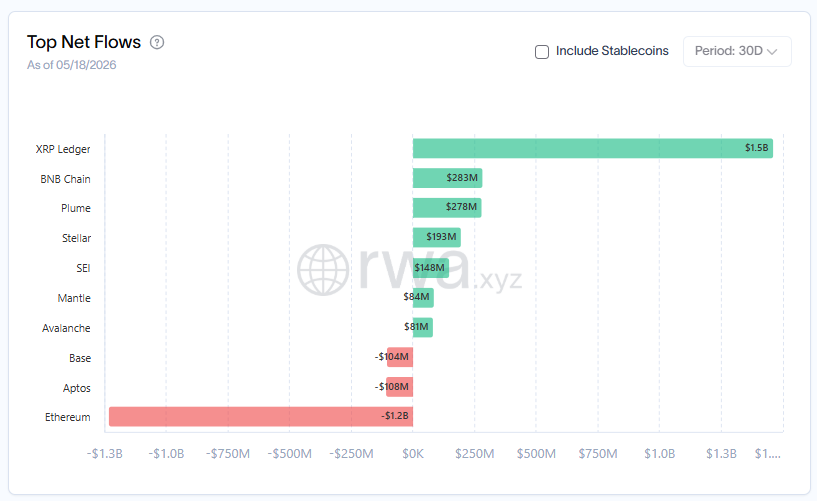Click the $1.0B axis tick label
Viewport: 817px width, 501px height.
[x=660, y=454]
